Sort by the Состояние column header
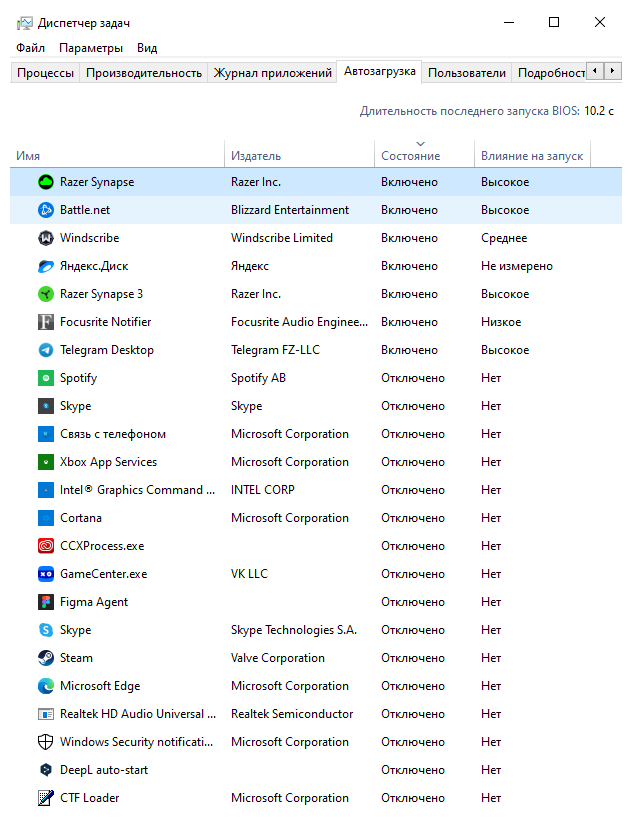 [x=424, y=156]
